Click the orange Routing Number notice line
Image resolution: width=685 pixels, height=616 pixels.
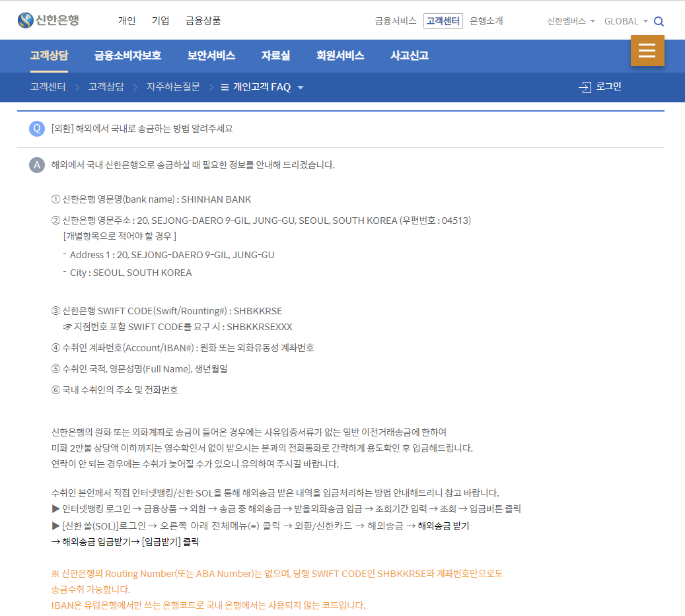[277, 574]
